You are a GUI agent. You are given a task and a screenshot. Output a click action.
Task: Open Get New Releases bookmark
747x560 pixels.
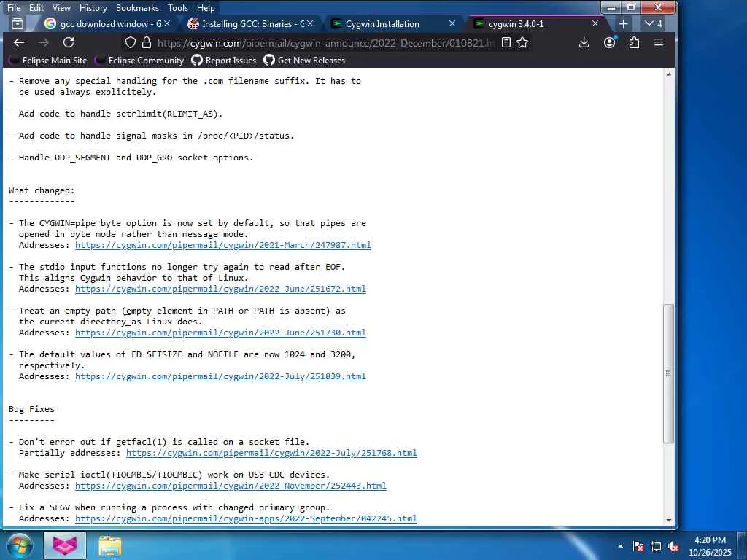point(304,61)
